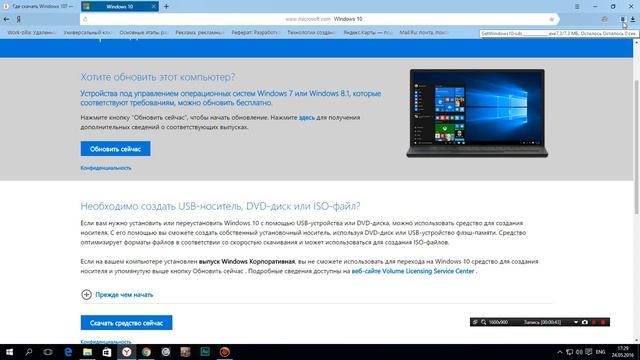Screen dimensions: 640x360
Task: Click the recorder resolution magnifier icon
Action: point(484,322)
